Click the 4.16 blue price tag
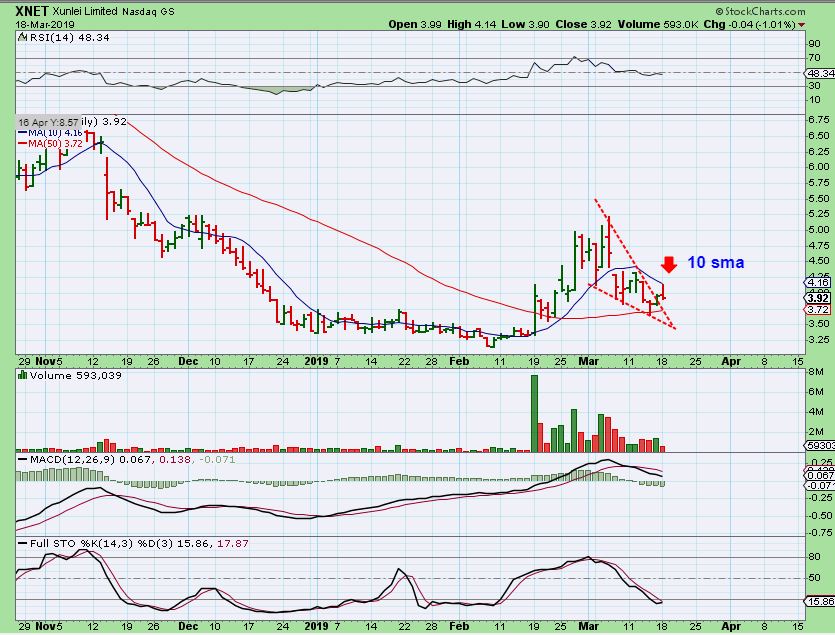835x635 pixels. [x=818, y=282]
